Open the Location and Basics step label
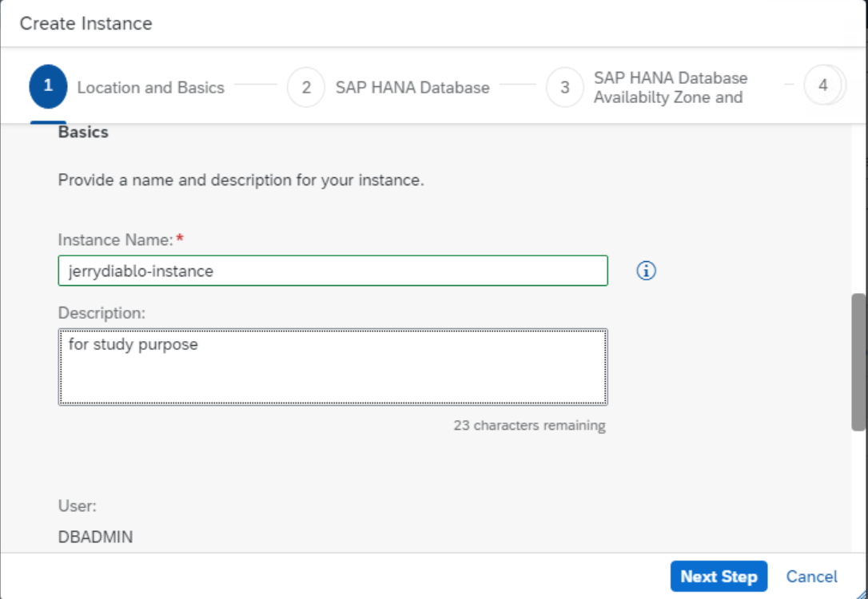The width and height of the screenshot is (868, 599). tap(150, 88)
